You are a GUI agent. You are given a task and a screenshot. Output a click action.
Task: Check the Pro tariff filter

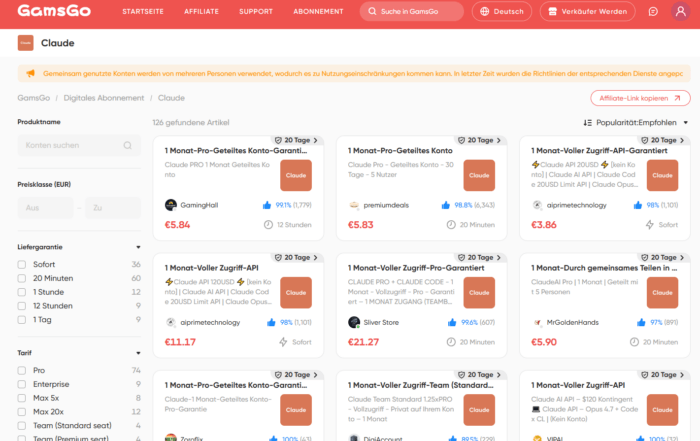click(21, 370)
